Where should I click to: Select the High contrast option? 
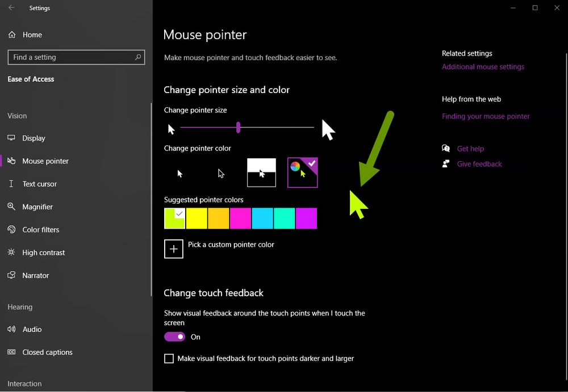pos(43,252)
